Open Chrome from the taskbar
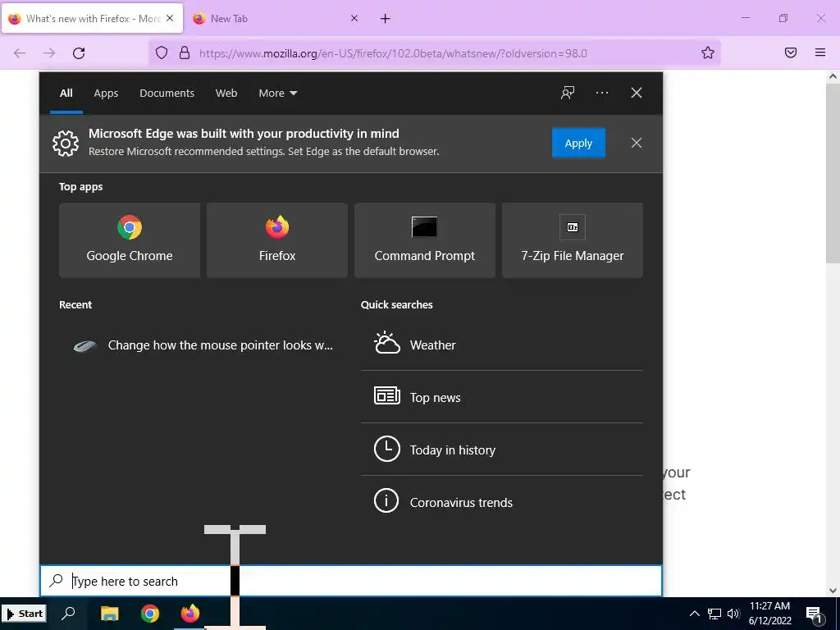The height and width of the screenshot is (630, 840). [150, 614]
